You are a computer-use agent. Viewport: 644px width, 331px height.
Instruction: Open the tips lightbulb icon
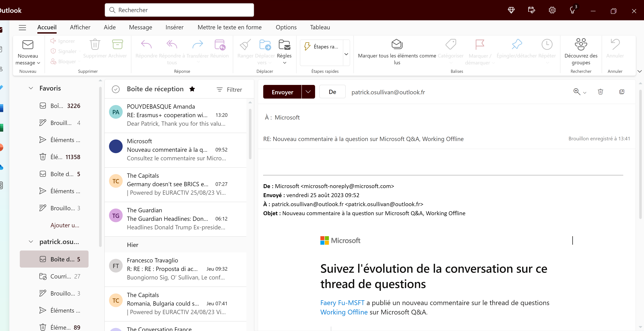click(572, 10)
